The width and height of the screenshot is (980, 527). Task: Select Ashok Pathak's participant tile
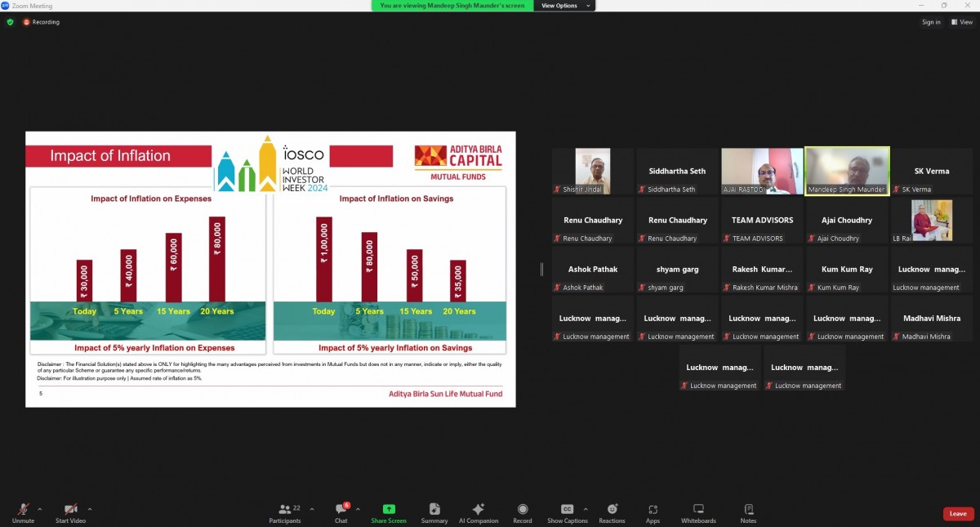[x=592, y=269]
